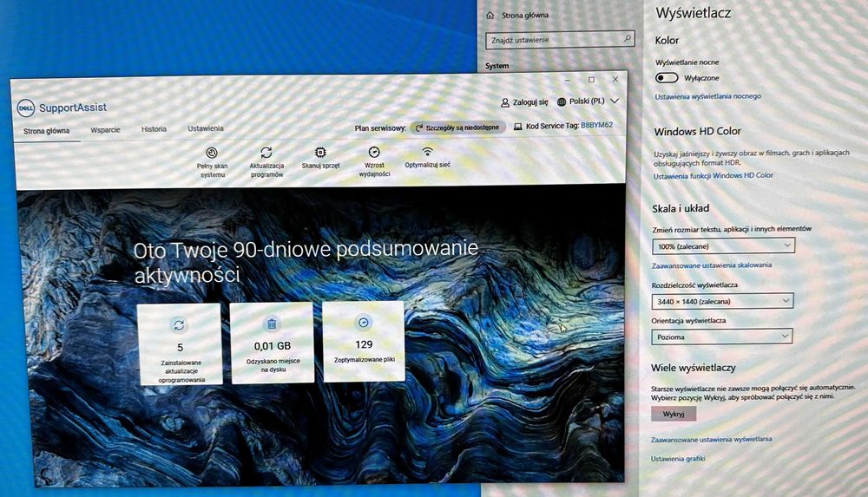Run the Pełny skan systemu icon
Image resolution: width=868 pixels, height=497 pixels.
pos(212,153)
